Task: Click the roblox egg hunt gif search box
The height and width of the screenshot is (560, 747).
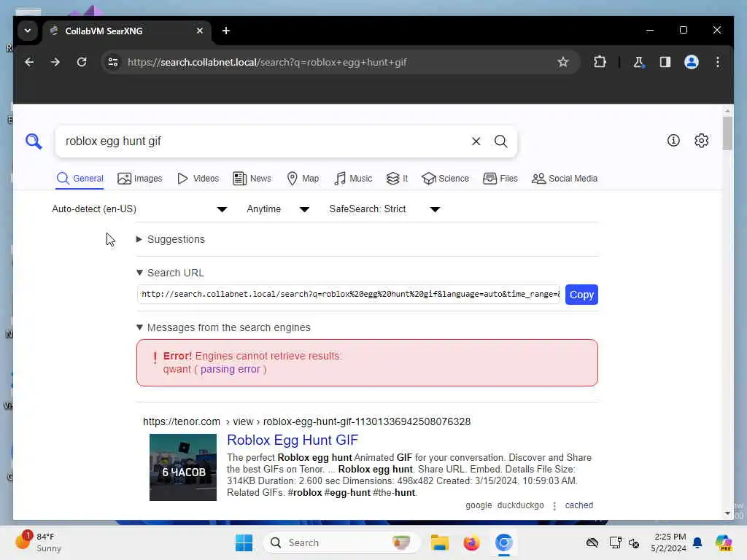Action: 263,141
